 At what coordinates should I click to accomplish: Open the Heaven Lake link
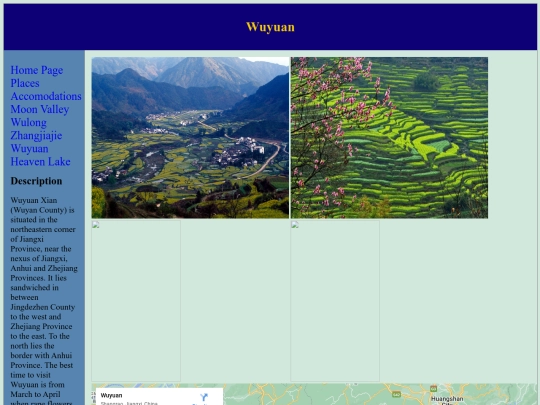(x=41, y=162)
